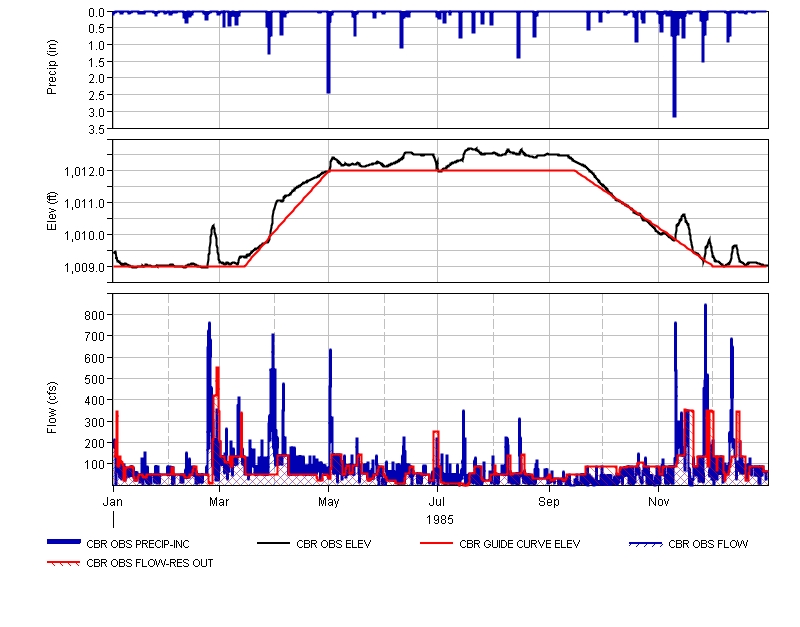This screenshot has height=627, width=800.
Task: Click the year label '1985'
Action: point(440,520)
